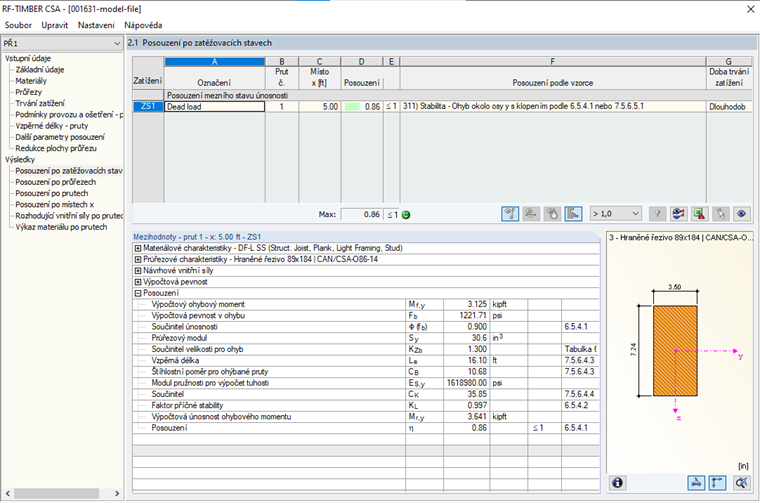Image resolution: width=760 pixels, height=503 pixels.
Task: Toggle fire resistance results view icon
Action: [552, 214]
